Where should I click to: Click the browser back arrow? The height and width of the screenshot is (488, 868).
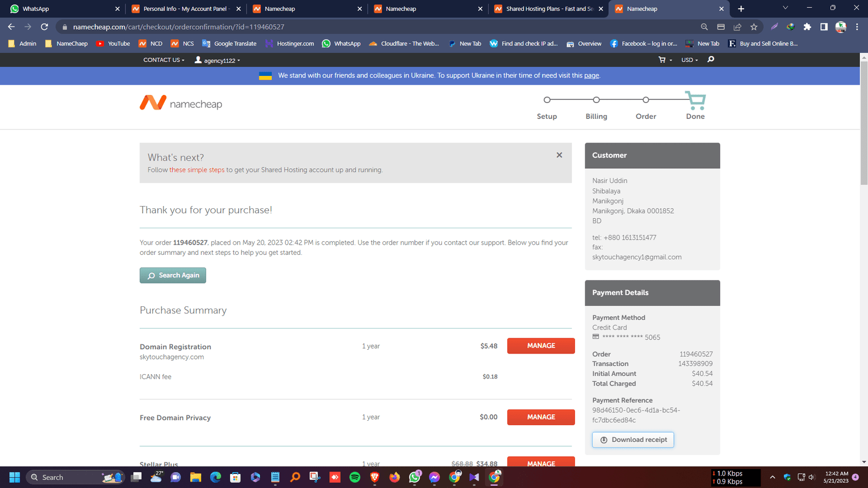coord(11,27)
